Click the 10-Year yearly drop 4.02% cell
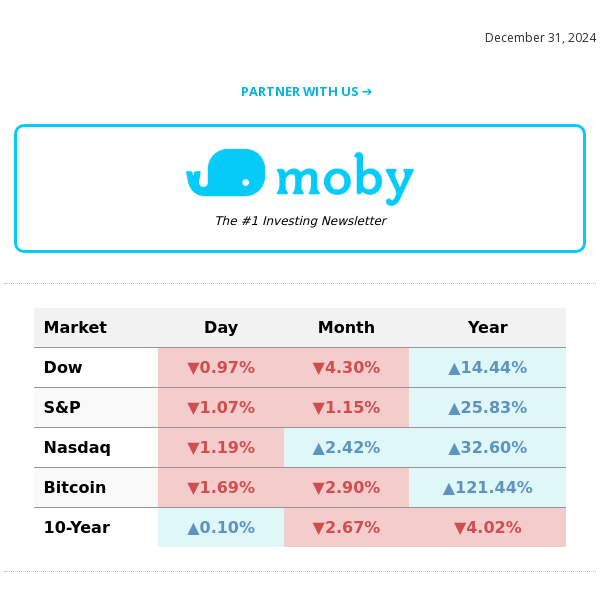The height and width of the screenshot is (600, 600). point(487,528)
